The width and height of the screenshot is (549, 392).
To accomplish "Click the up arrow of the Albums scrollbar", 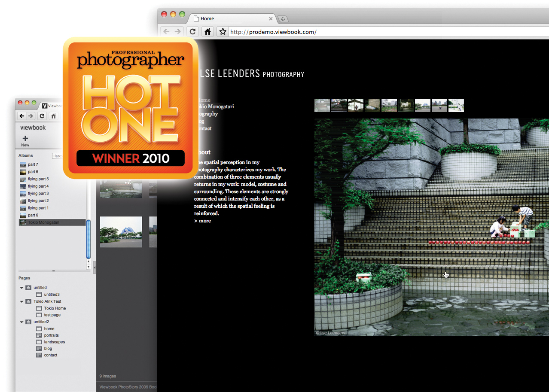I will [88, 261].
